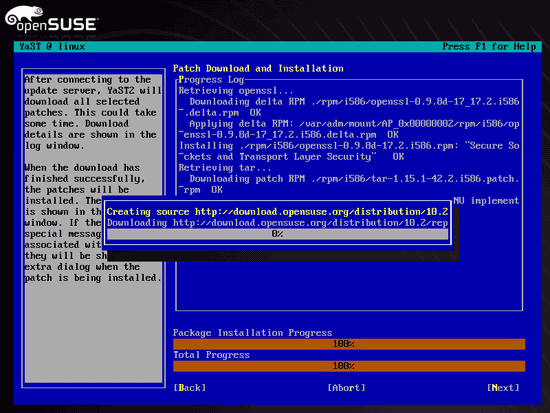The image size is (550, 413).
Task: Click the 'Downloading patch RPM' log line
Action: click(x=354, y=179)
